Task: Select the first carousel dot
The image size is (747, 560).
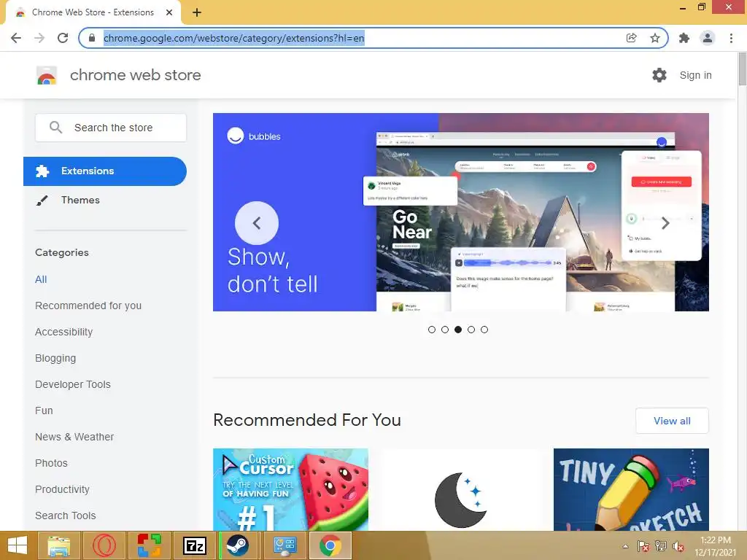Action: 432,330
